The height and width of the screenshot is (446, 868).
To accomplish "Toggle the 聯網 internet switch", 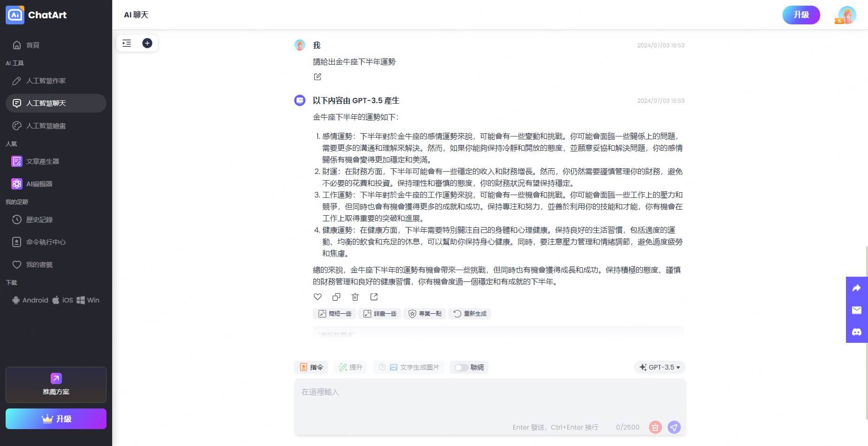I will tap(461, 367).
